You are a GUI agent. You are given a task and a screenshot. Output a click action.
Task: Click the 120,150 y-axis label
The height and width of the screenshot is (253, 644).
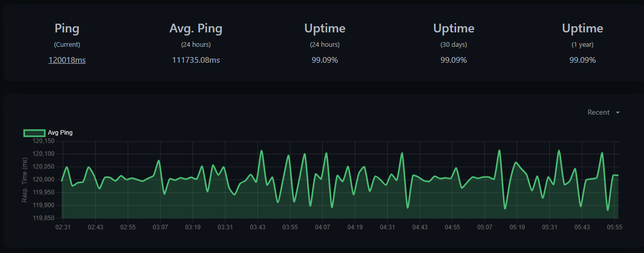pyautogui.click(x=43, y=141)
